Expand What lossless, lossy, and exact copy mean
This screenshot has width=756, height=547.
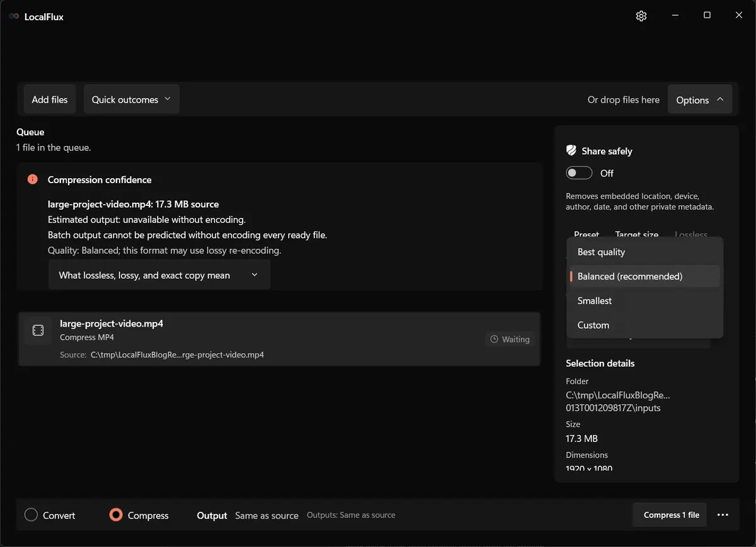[159, 275]
